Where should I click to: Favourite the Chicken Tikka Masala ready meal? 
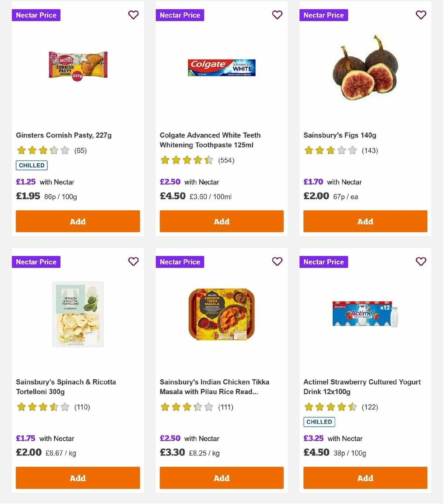pyautogui.click(x=277, y=261)
